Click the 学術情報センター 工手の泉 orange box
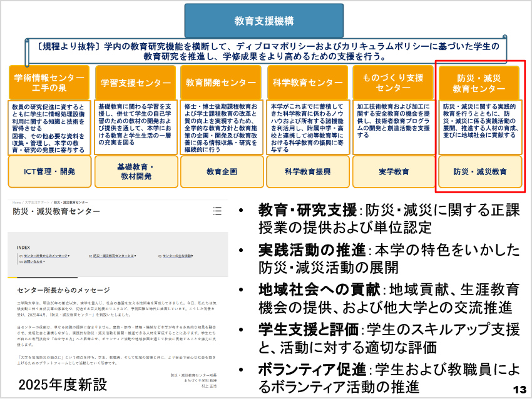Viewport: 532px width, 399px height. point(49,83)
